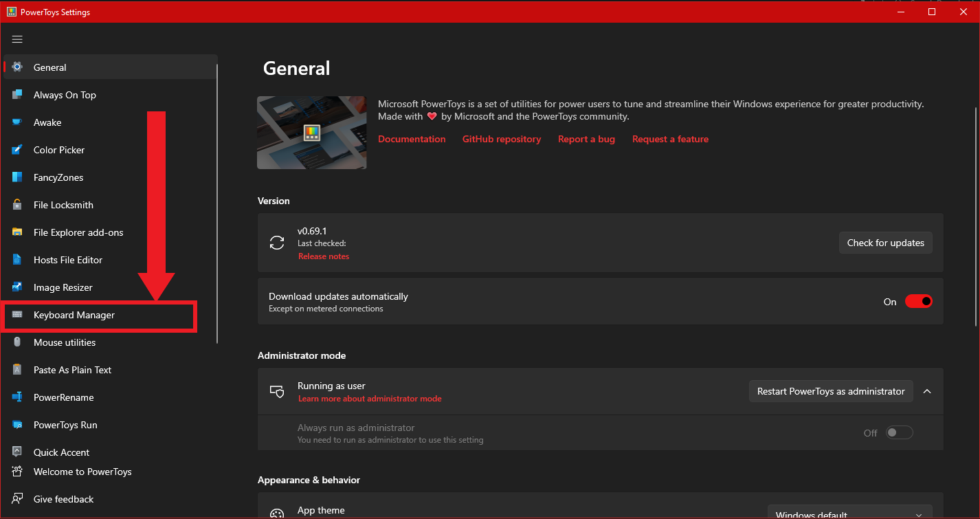The image size is (980, 519).
Task: Open Image Resizer settings
Action: point(111,287)
